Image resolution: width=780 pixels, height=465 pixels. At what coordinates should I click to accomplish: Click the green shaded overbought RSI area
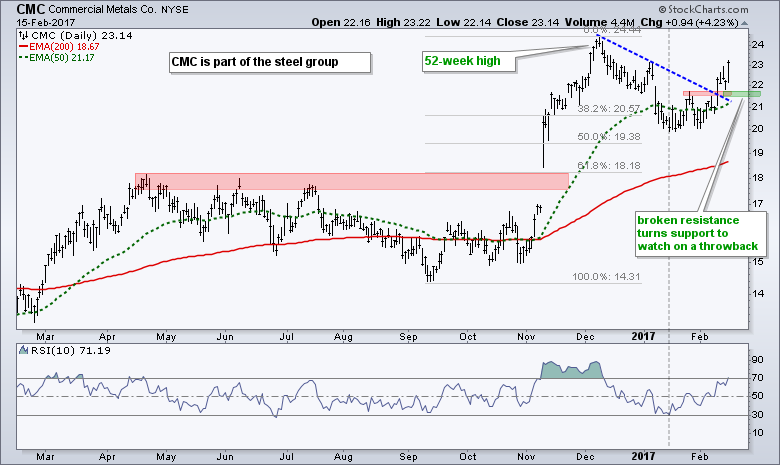click(x=570, y=370)
